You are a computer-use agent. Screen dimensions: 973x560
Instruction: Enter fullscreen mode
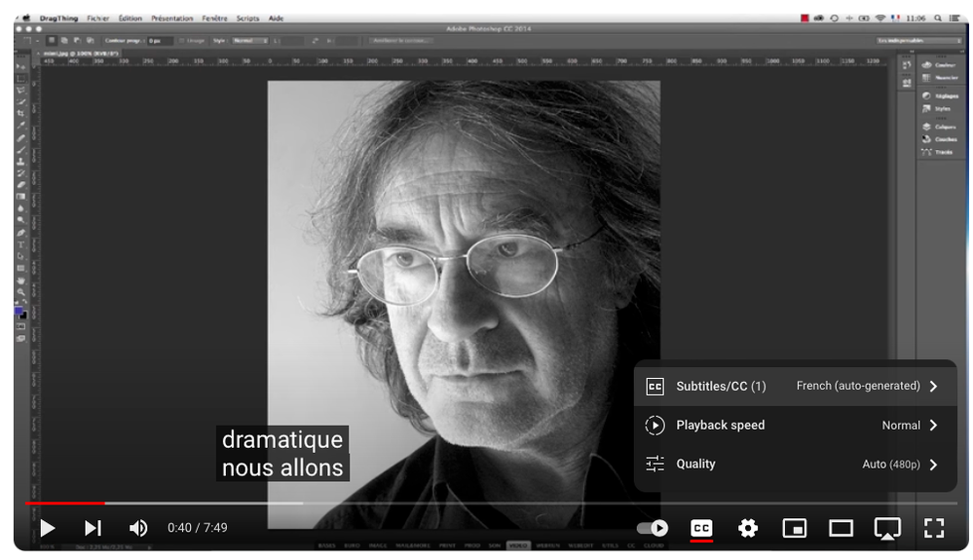click(x=934, y=528)
